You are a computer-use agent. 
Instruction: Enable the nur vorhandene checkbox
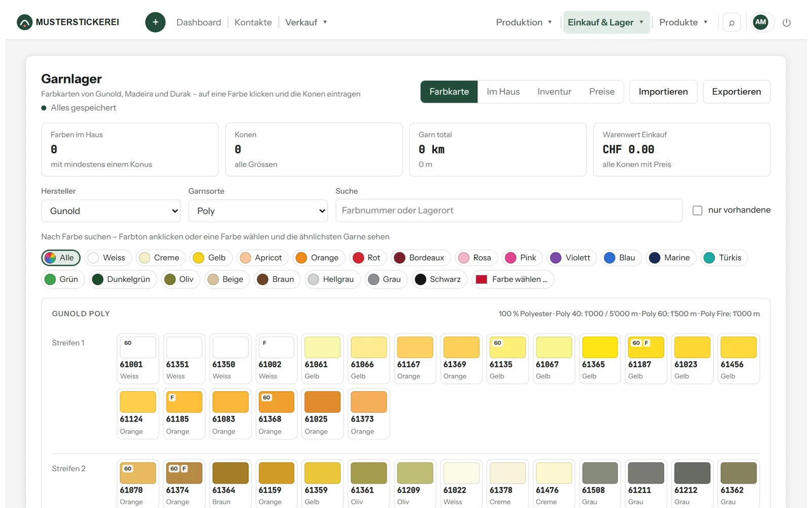697,210
